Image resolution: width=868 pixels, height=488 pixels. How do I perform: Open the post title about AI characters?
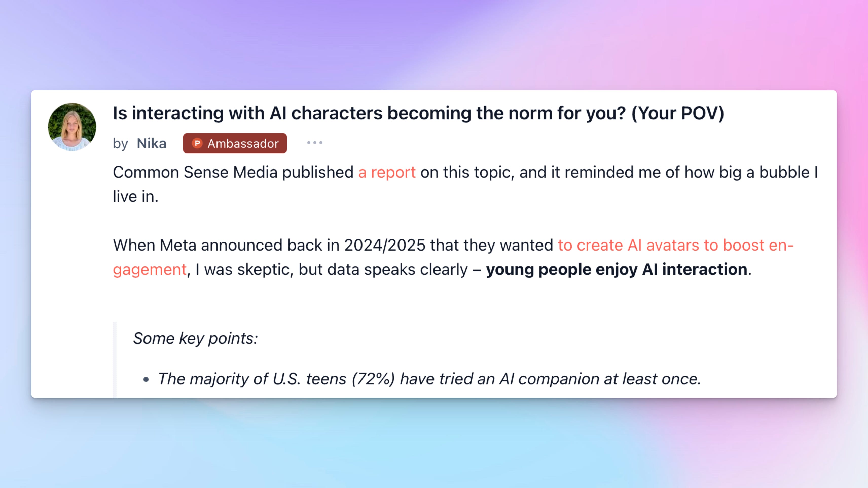pos(418,113)
